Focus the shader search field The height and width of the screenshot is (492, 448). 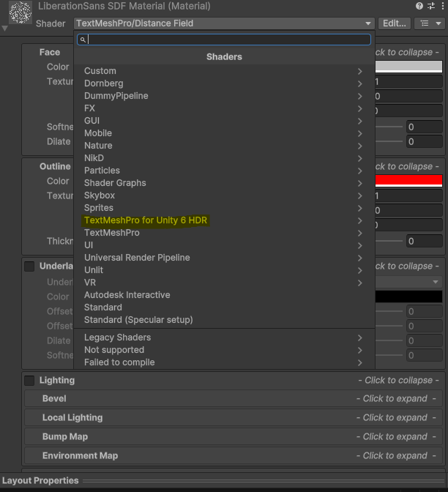(224, 40)
